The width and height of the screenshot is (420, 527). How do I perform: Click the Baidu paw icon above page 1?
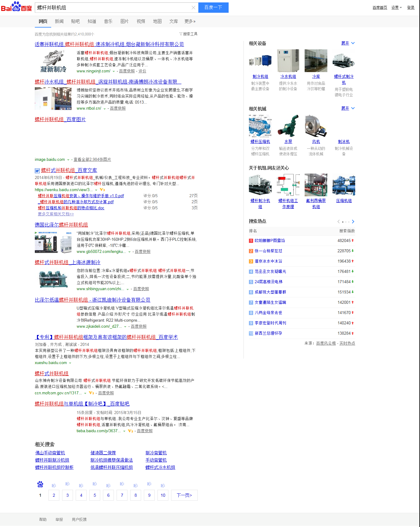40,484
